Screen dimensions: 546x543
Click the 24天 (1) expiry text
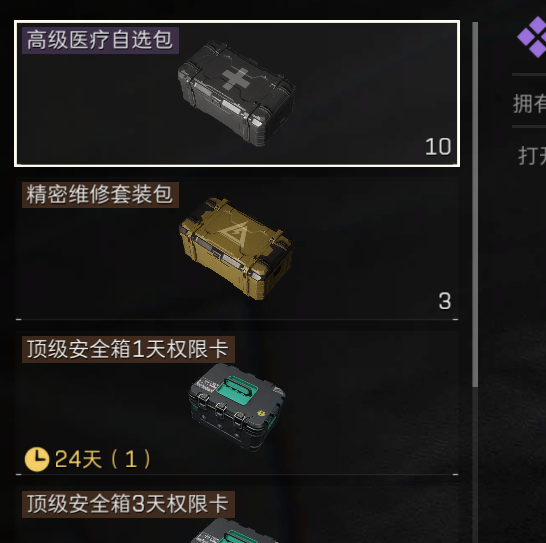[103, 459]
